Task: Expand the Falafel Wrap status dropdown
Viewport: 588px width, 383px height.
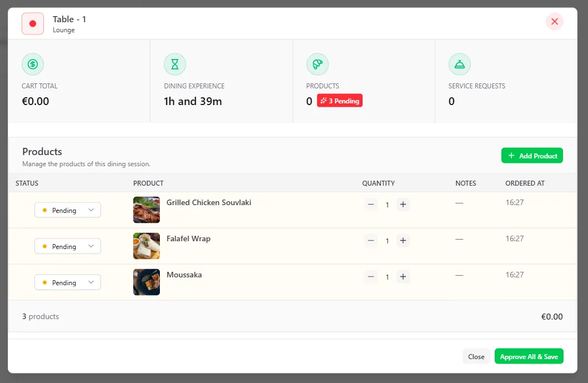Action: (68, 247)
